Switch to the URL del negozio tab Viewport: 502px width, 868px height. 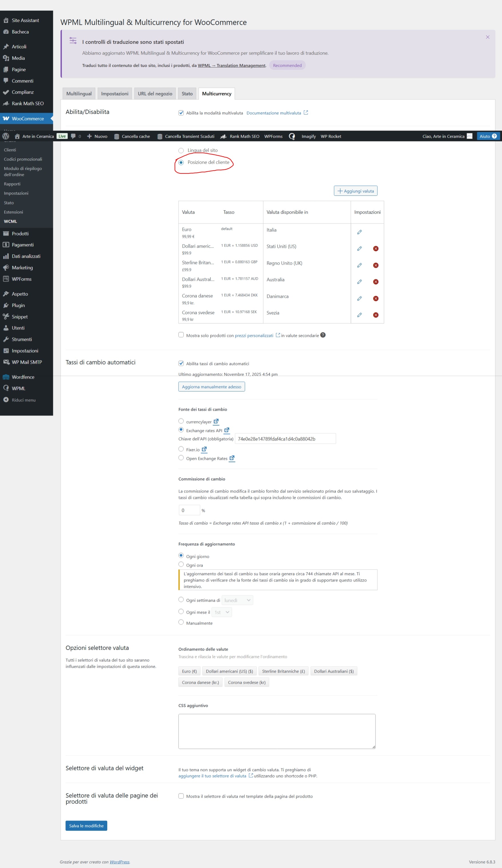coord(155,94)
